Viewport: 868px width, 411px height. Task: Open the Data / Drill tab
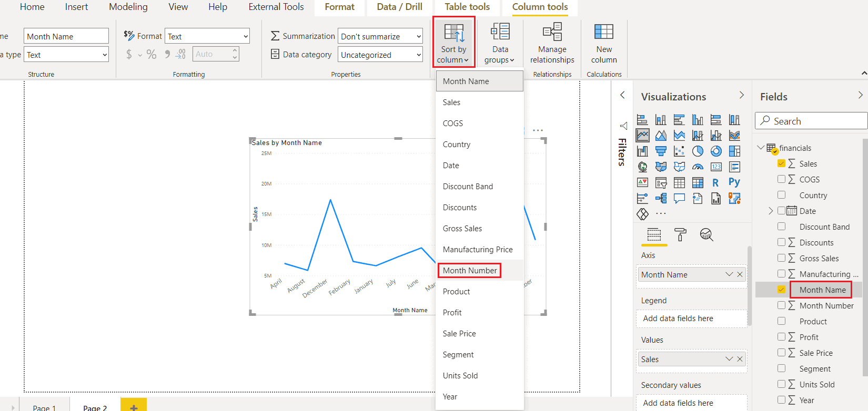pyautogui.click(x=399, y=7)
